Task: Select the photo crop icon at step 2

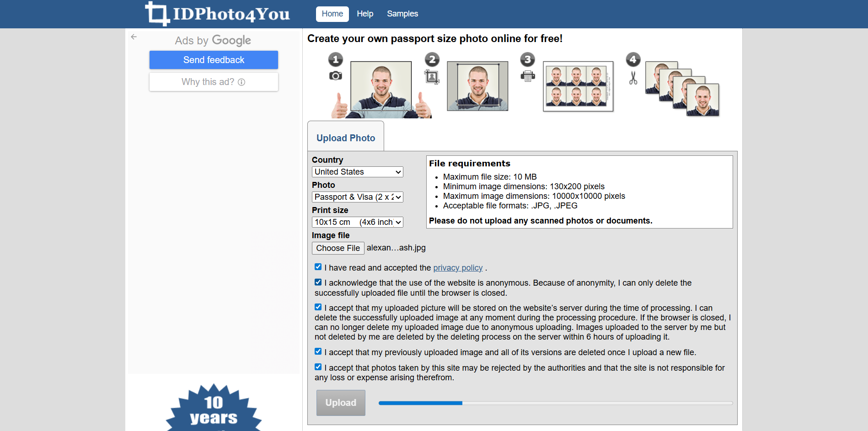Action: [x=432, y=77]
